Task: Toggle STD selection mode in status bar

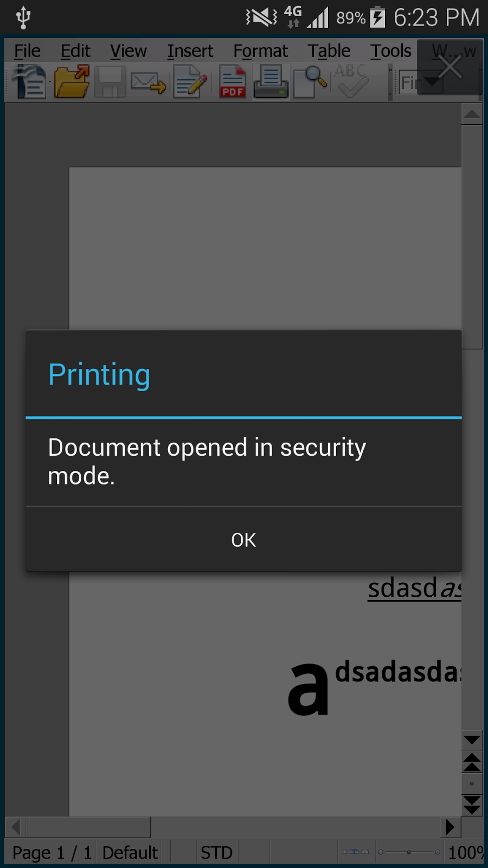Action: (217, 853)
